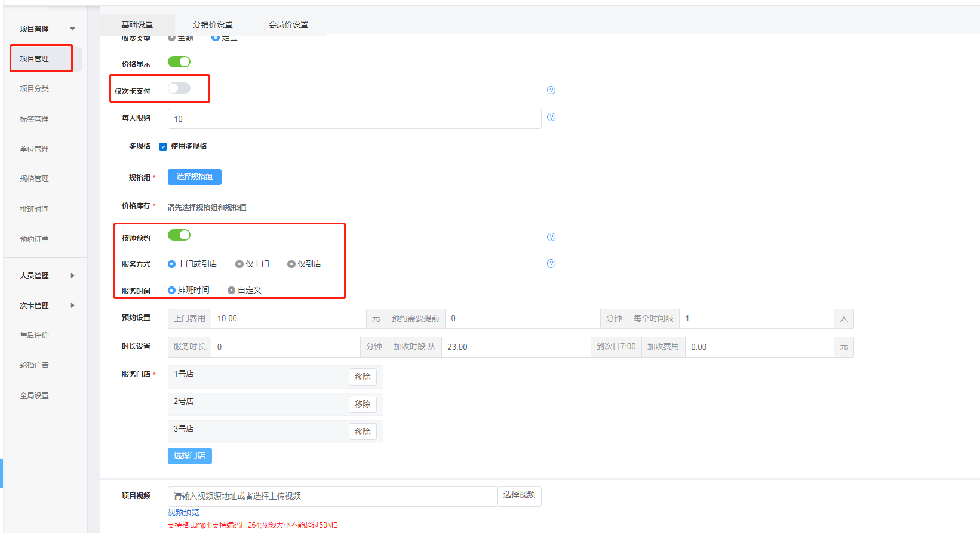Remove 1号店 from service stores
This screenshot has height=533, width=980.
362,377
